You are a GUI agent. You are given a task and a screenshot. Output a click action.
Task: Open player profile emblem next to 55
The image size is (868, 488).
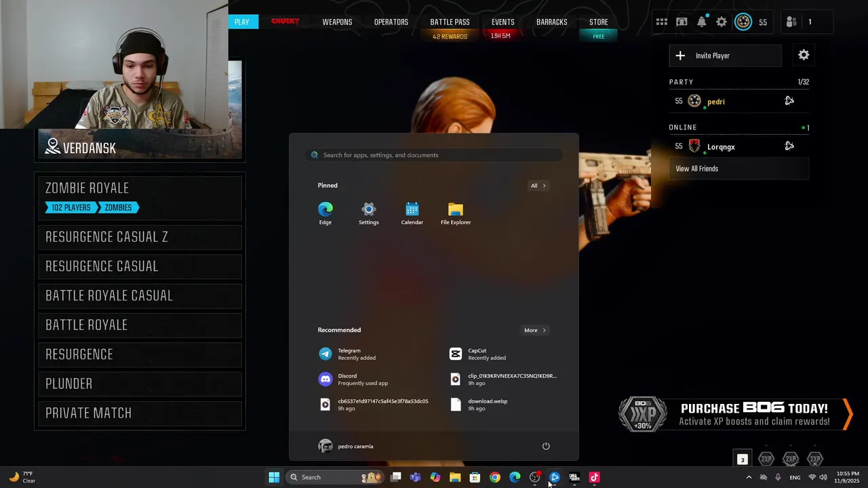(x=743, y=22)
